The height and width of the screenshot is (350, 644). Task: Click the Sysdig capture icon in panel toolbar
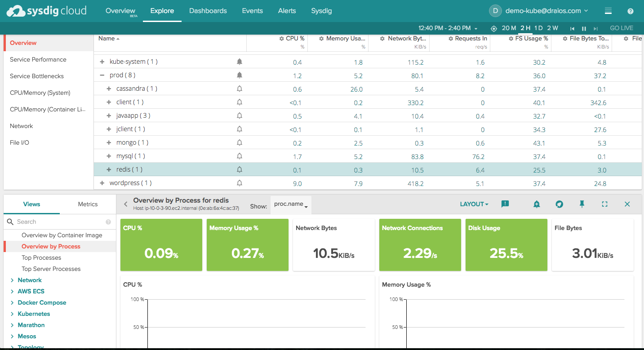coord(559,204)
